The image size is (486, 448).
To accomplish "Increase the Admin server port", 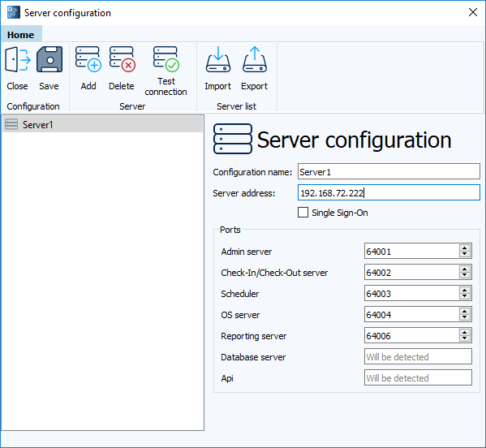I will [x=464, y=248].
